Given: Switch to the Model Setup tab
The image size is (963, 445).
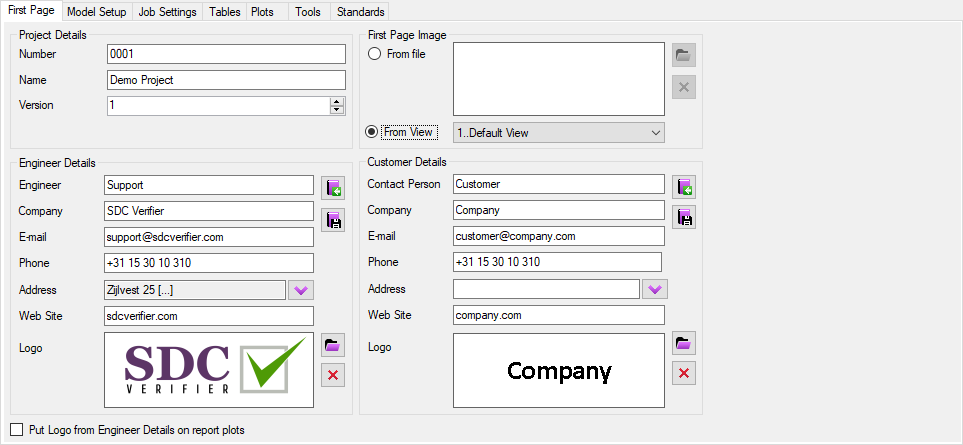Looking at the screenshot, I should [x=96, y=12].
